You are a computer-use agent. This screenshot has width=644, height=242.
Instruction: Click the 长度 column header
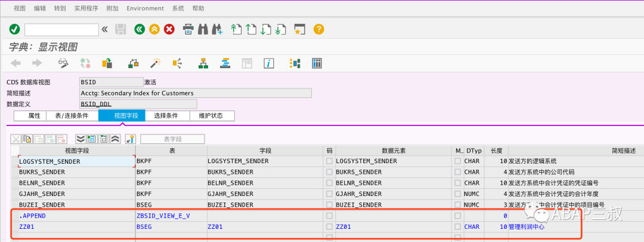[496, 151]
